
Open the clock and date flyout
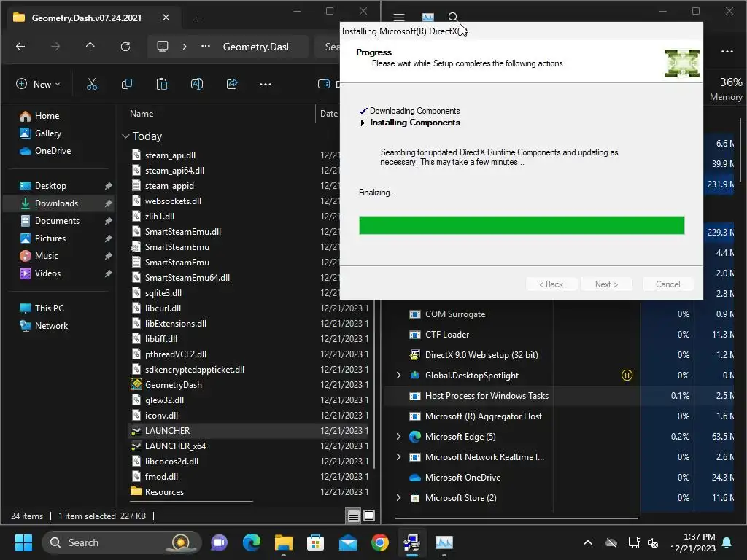pyautogui.click(x=693, y=542)
